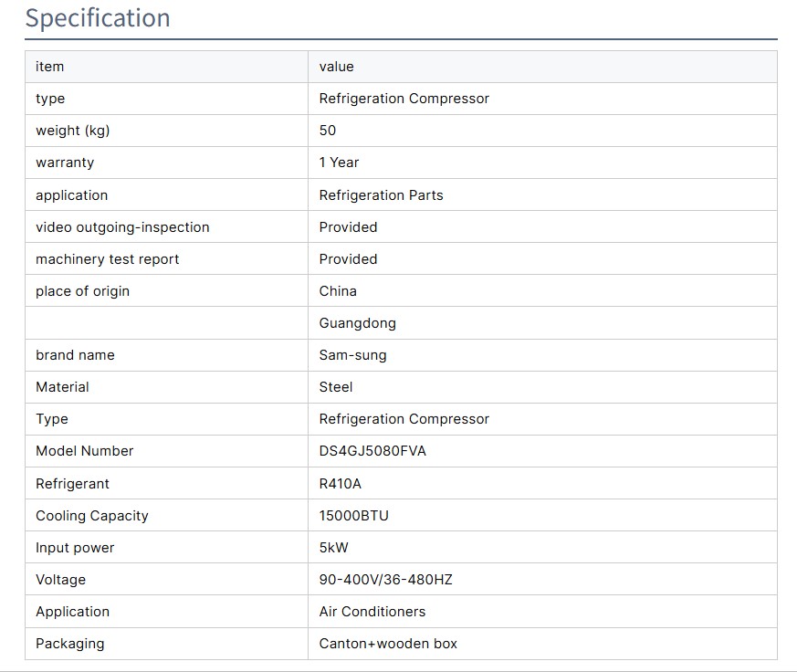Image resolution: width=797 pixels, height=672 pixels.
Task: Select the 'Air Conditioners' value cell
Action: pyautogui.click(x=372, y=612)
